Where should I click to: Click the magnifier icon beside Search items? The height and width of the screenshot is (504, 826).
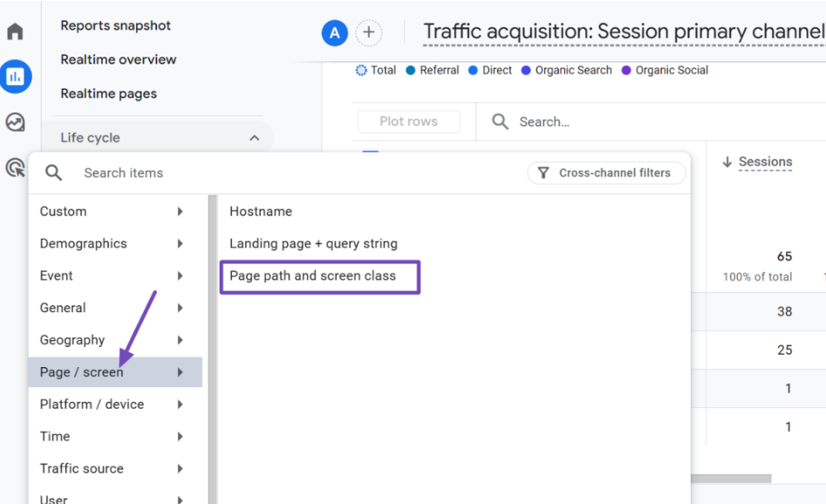[x=54, y=173]
